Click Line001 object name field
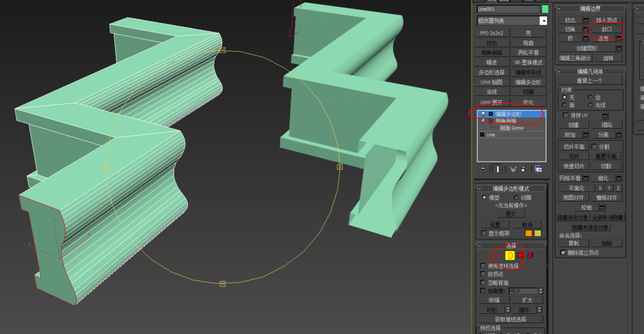The width and height of the screenshot is (644, 334). (508, 9)
